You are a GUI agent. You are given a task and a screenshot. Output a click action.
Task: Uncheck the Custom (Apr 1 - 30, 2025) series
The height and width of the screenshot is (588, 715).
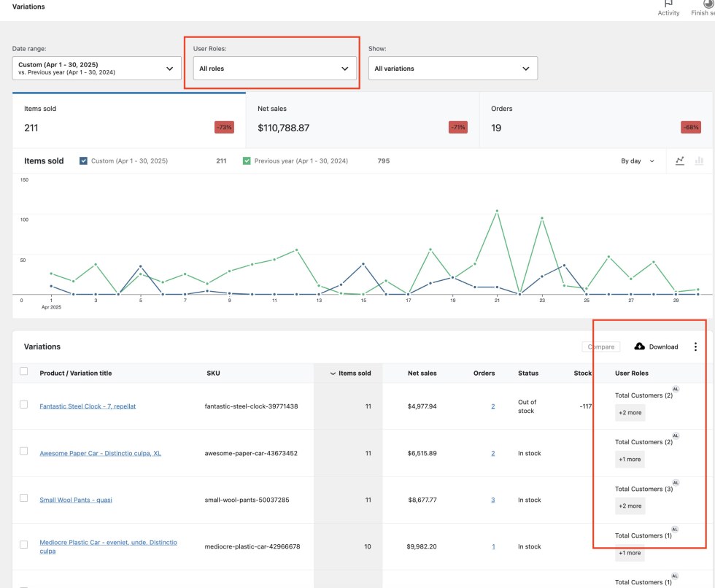click(82, 160)
